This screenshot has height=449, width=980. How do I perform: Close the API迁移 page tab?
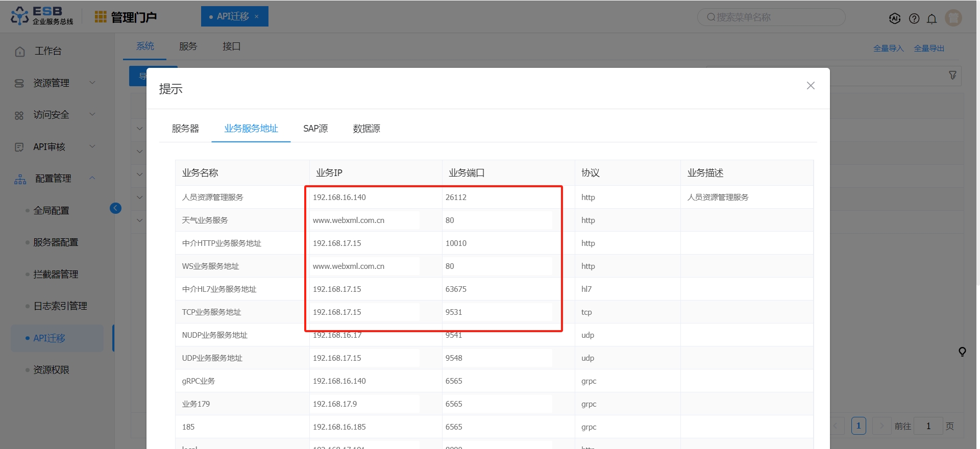pos(257,17)
